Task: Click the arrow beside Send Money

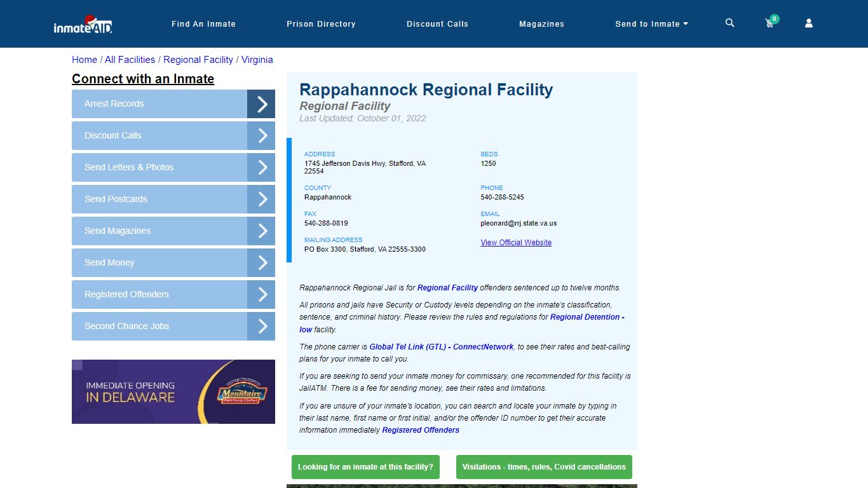Action: (261, 262)
